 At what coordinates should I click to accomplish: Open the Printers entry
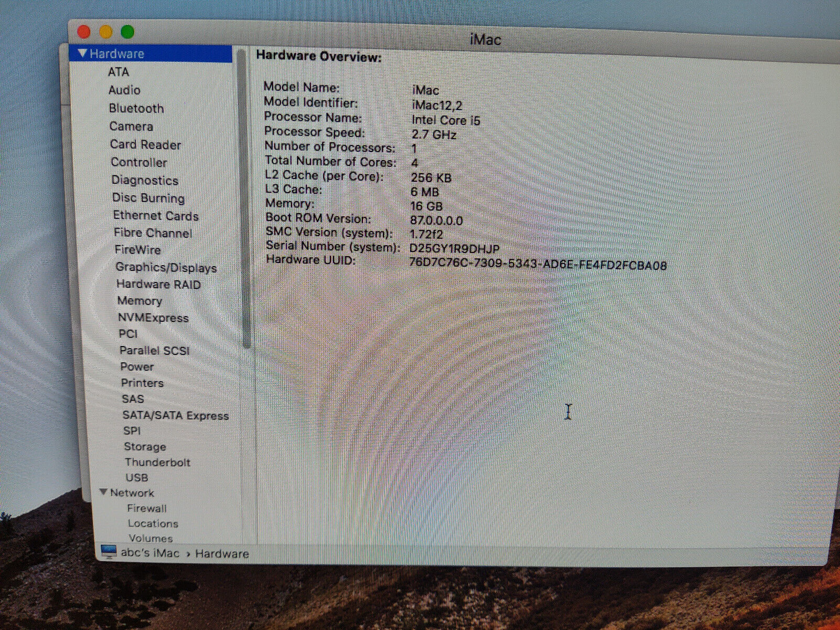142,383
